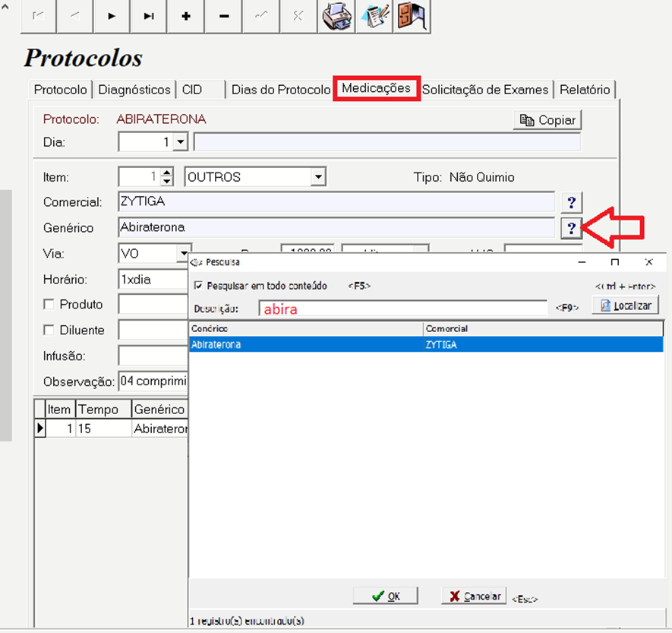Enable the Diluente checkbox
672x633 pixels.
[x=49, y=331]
